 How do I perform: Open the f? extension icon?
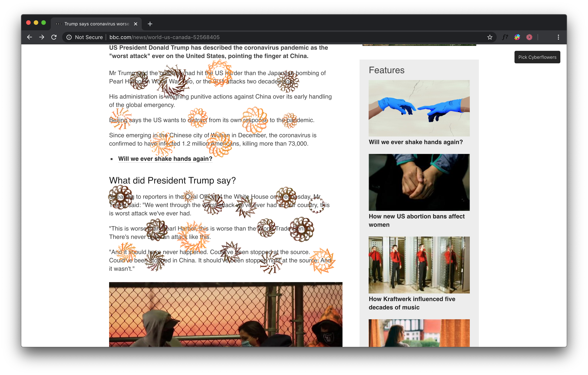(505, 37)
